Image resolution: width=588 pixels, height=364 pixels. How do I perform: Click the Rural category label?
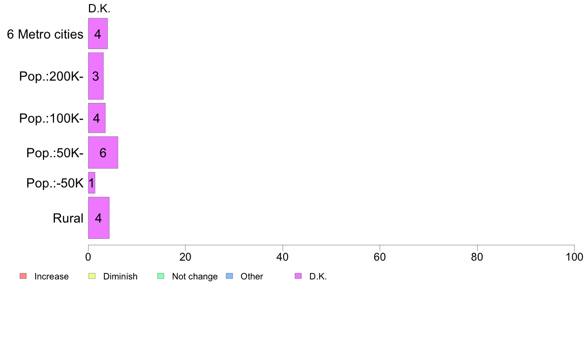pyautogui.click(x=68, y=218)
